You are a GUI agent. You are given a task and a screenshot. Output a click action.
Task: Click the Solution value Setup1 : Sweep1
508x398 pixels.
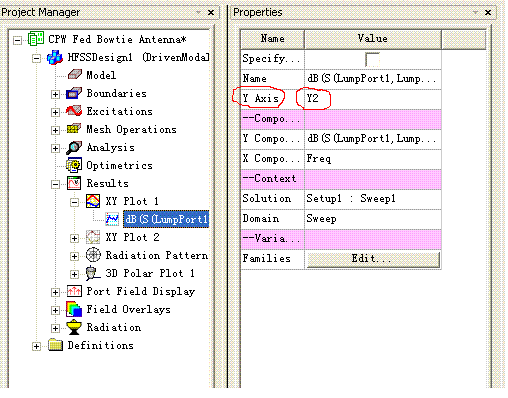(x=373, y=199)
